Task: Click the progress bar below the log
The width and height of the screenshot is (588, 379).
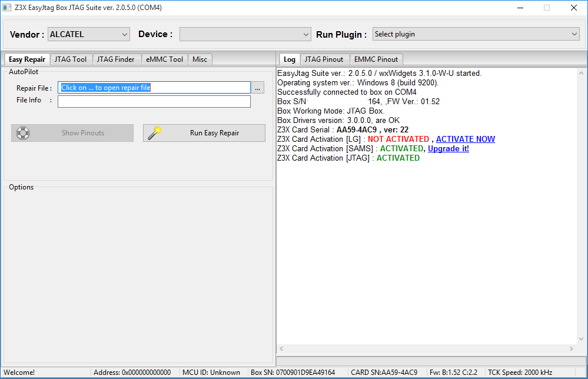Action: [431, 361]
